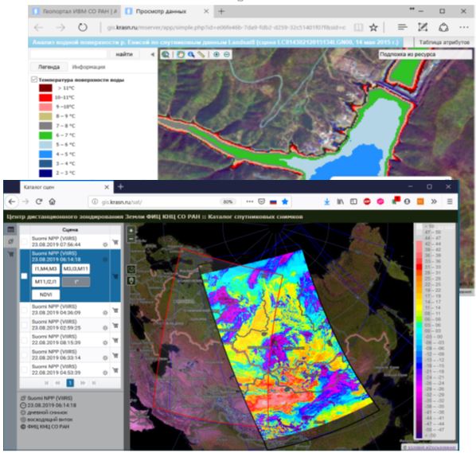This screenshot has width=476, height=453.
Task: Toggle water surface temperature layer checkbox
Action: pyautogui.click(x=34, y=80)
